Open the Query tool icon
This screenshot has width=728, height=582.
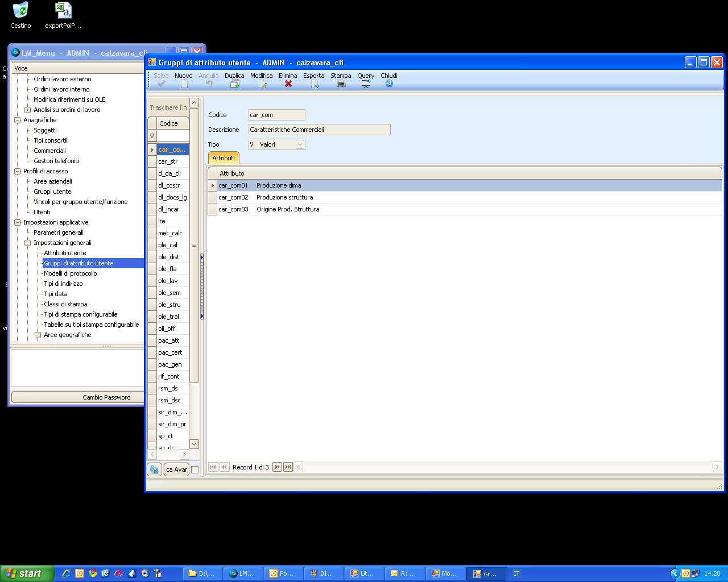click(366, 84)
